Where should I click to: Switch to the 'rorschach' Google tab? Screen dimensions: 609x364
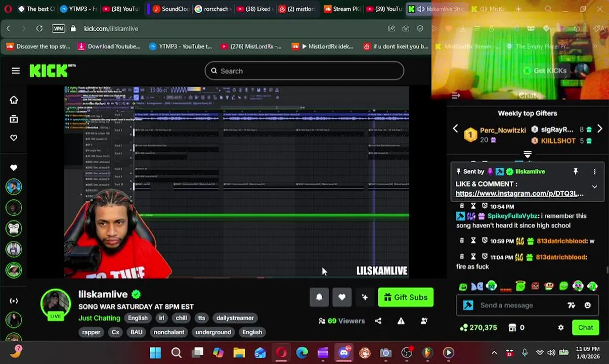[212, 9]
